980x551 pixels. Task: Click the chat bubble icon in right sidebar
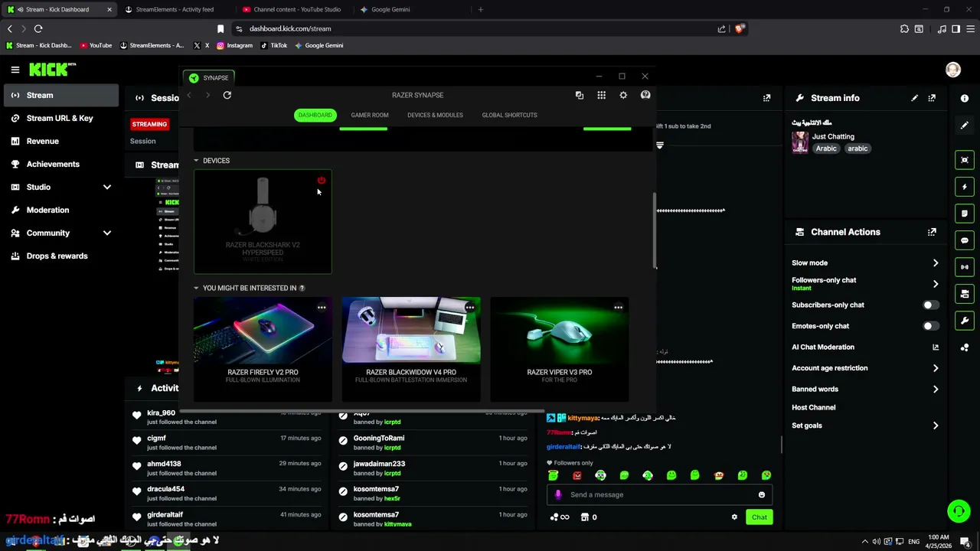point(965,240)
